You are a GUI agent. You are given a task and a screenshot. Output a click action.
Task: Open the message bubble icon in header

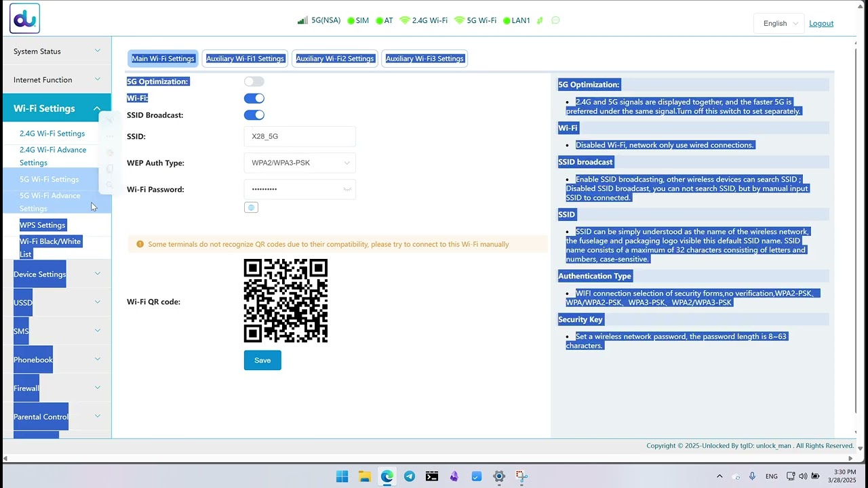[556, 20]
